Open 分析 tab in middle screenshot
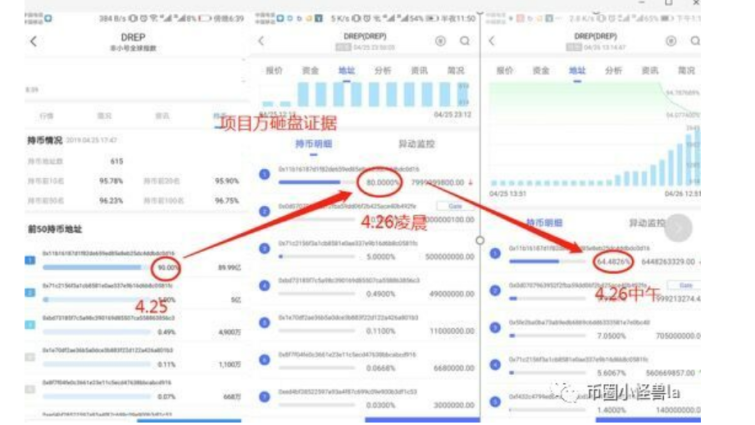755x425 pixels. [383, 71]
